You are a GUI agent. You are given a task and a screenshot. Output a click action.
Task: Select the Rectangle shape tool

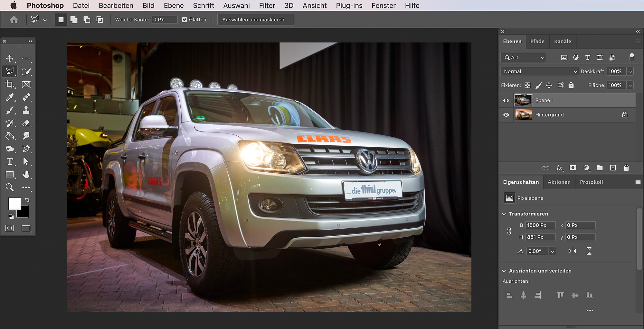[x=10, y=174]
